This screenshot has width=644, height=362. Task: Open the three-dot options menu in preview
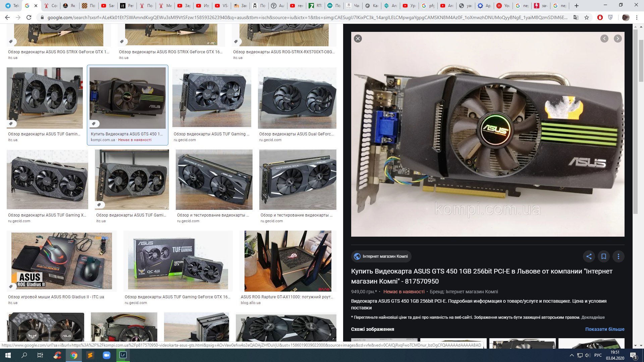coord(619,256)
